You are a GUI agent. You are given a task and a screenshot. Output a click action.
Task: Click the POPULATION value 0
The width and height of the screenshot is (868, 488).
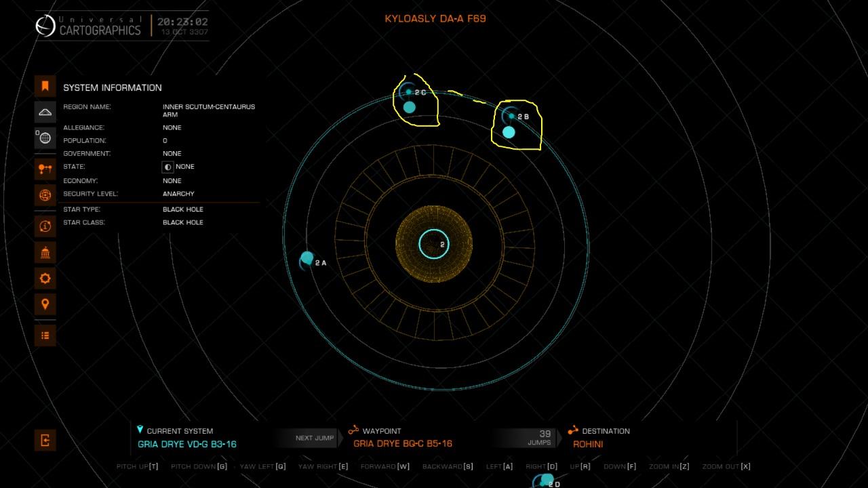point(165,140)
